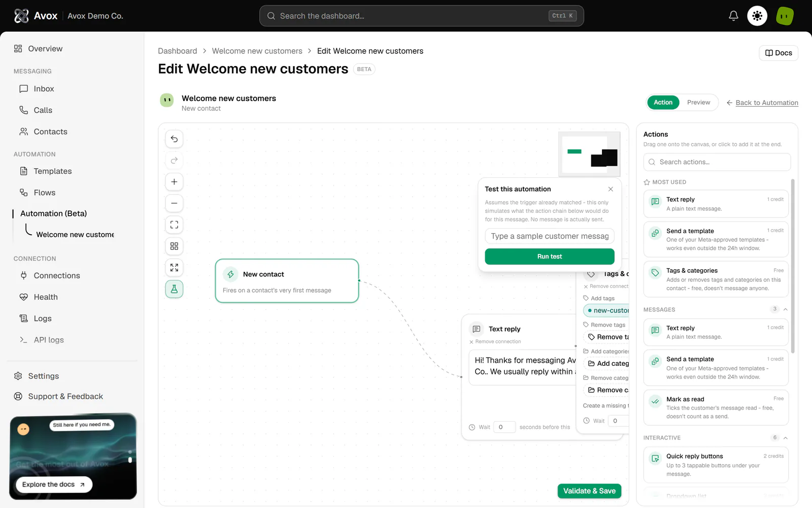812x508 pixels.
Task: Click the Avox logo
Action: (36, 16)
